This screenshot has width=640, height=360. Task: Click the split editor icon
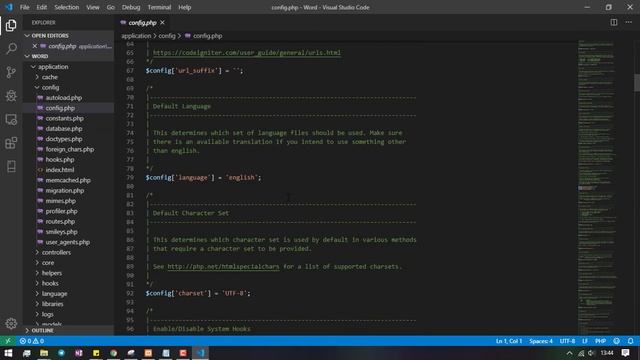point(613,22)
